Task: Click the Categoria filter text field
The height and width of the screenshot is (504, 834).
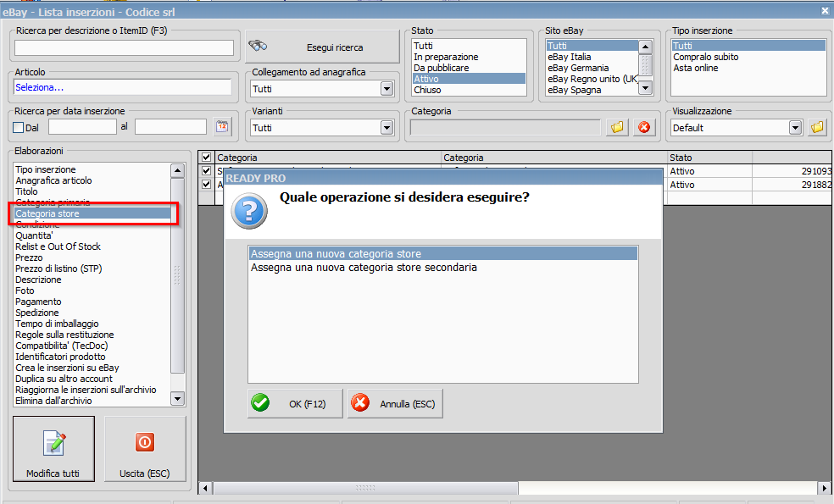Action: click(505, 128)
